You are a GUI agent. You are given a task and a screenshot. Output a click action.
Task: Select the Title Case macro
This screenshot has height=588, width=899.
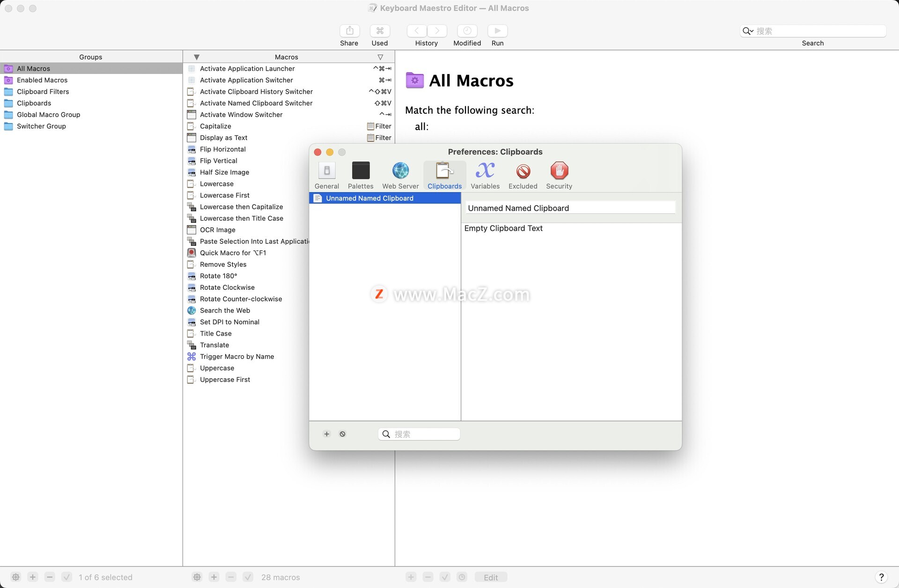[x=246, y=333]
